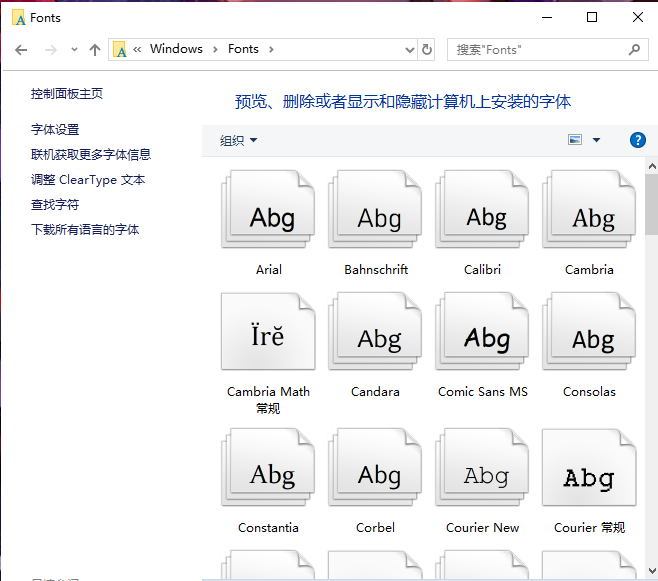Click the Consolas name label

tap(589, 392)
